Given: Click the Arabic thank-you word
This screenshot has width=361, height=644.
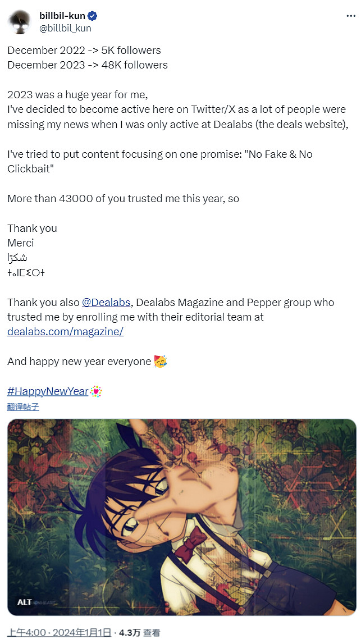Looking at the screenshot, I should [x=17, y=258].
